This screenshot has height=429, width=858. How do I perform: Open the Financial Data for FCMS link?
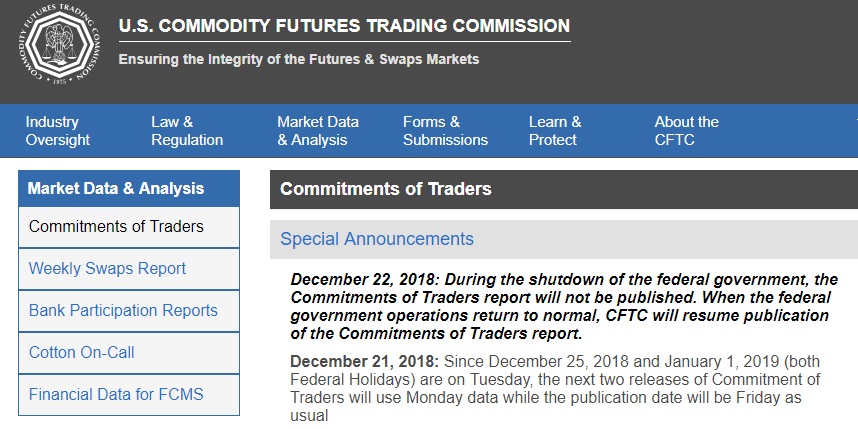116,394
